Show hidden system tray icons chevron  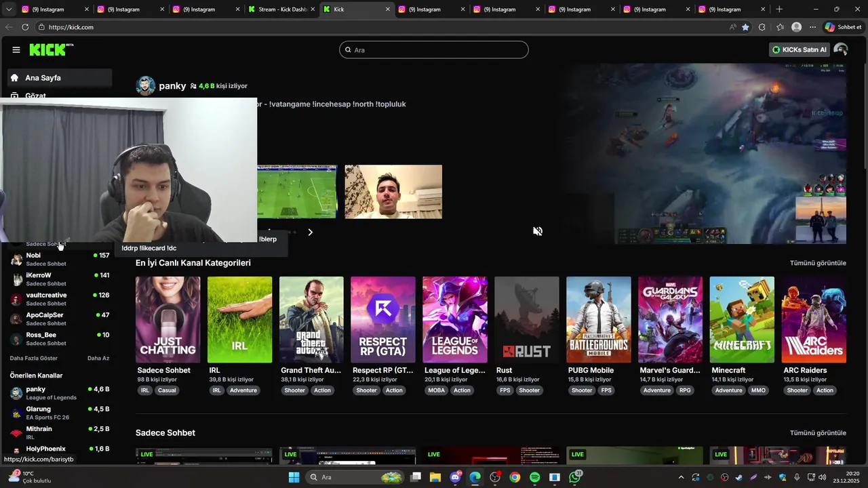click(681, 477)
